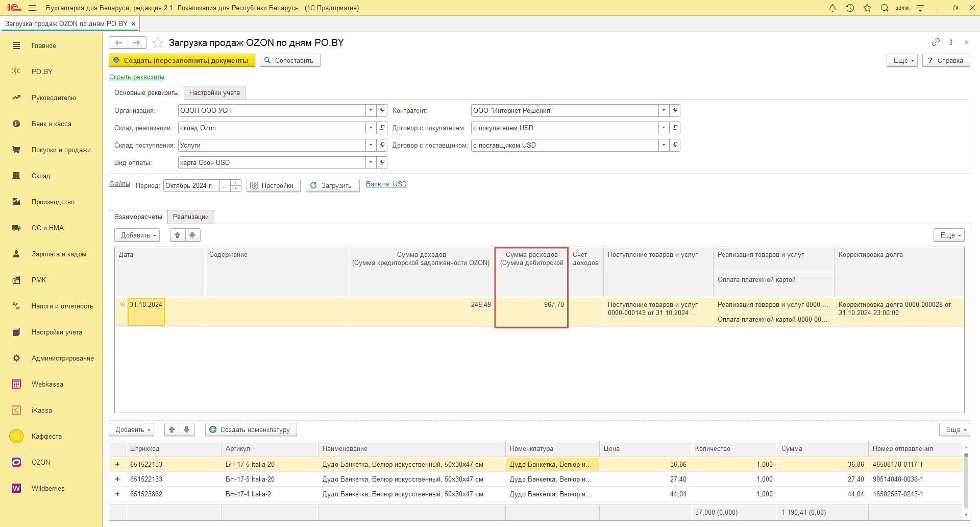Add this form to favorites star
Viewport: 980px width, 527px height.
[158, 42]
